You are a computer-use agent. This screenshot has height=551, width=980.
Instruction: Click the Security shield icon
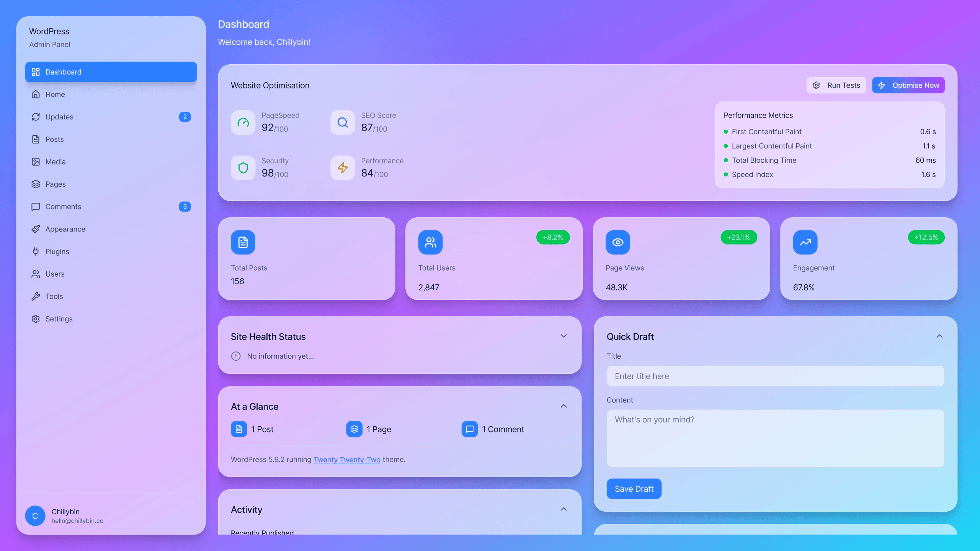(243, 168)
